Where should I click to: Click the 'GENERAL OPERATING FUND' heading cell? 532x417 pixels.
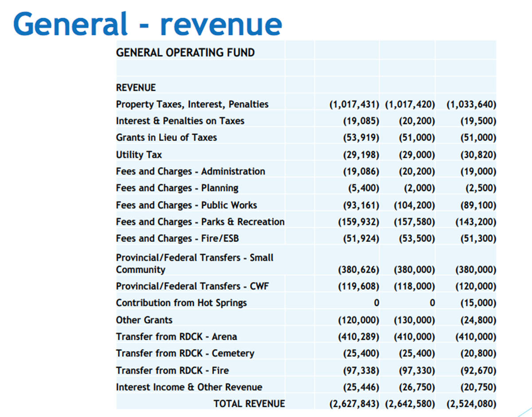185,53
